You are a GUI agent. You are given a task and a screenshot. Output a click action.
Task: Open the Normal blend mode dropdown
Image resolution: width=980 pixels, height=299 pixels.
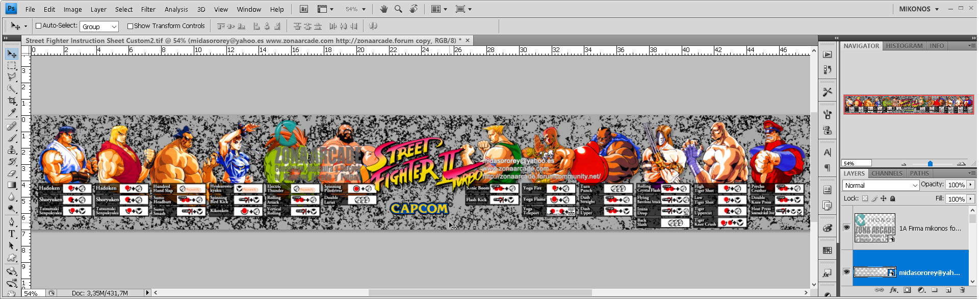[x=881, y=185]
